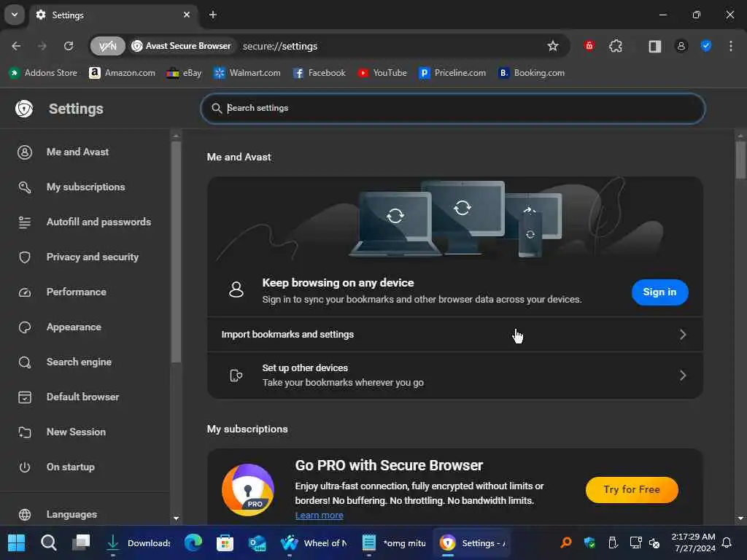Viewport: 747px width, 560px height.
Task: Click the main page scrollbar thumb
Action: pos(740,160)
